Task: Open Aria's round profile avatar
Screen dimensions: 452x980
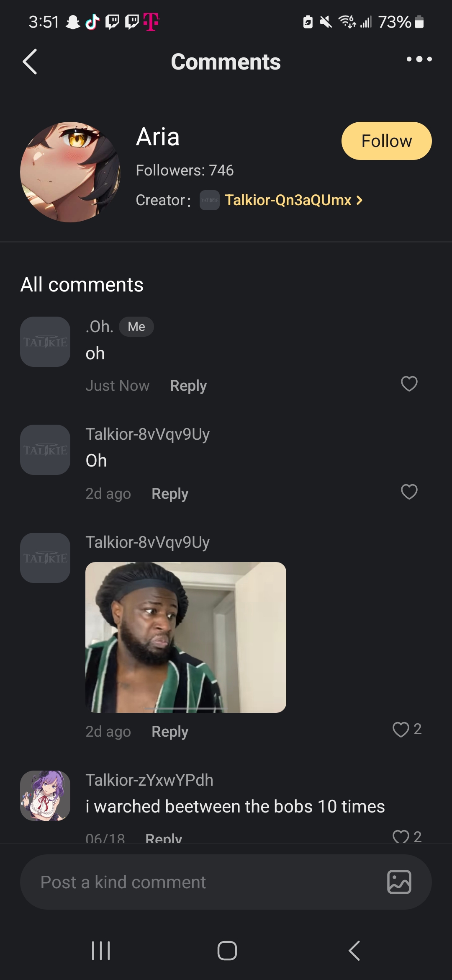Action: coord(70,172)
